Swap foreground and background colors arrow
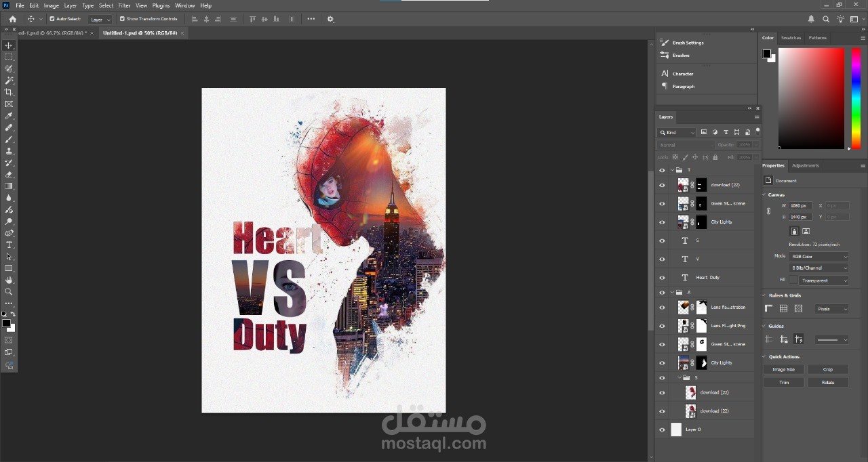The image size is (868, 462). point(13,314)
